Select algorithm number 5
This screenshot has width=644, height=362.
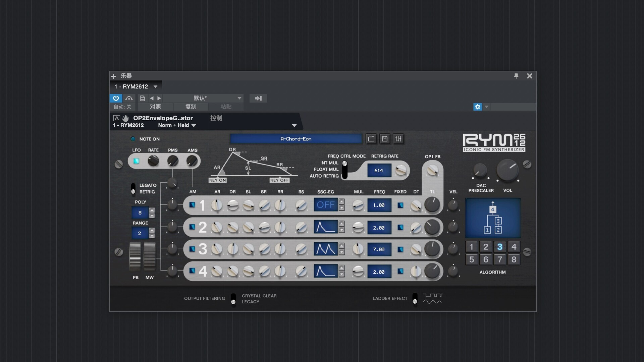click(x=472, y=259)
